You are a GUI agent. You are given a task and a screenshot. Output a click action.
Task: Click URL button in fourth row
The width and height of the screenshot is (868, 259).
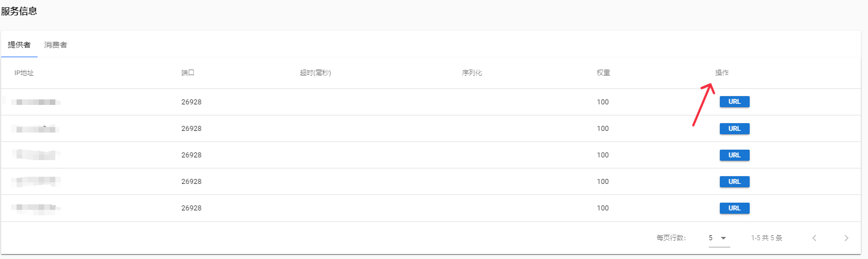[734, 182]
